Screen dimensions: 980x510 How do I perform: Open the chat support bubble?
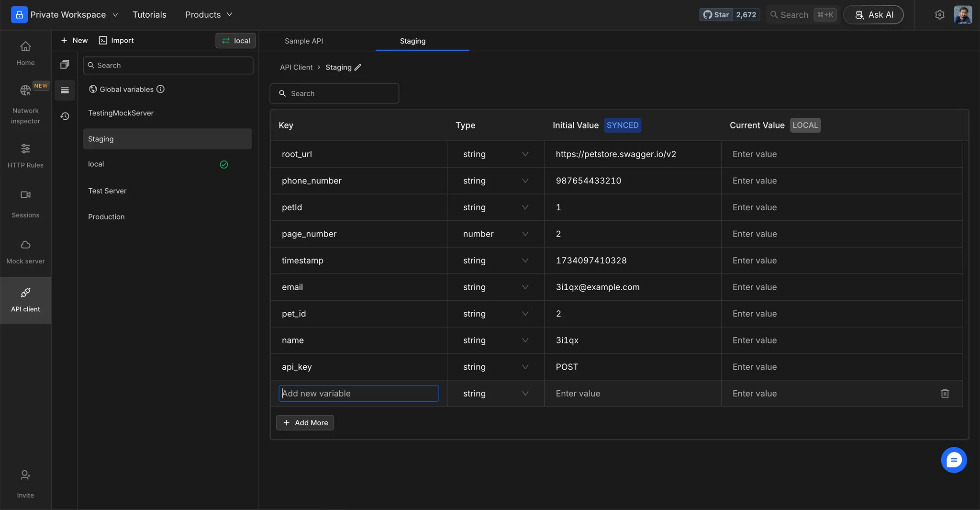(953, 460)
